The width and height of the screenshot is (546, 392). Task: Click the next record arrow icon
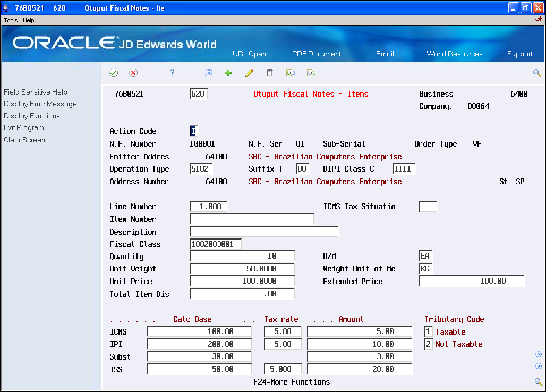click(x=311, y=73)
